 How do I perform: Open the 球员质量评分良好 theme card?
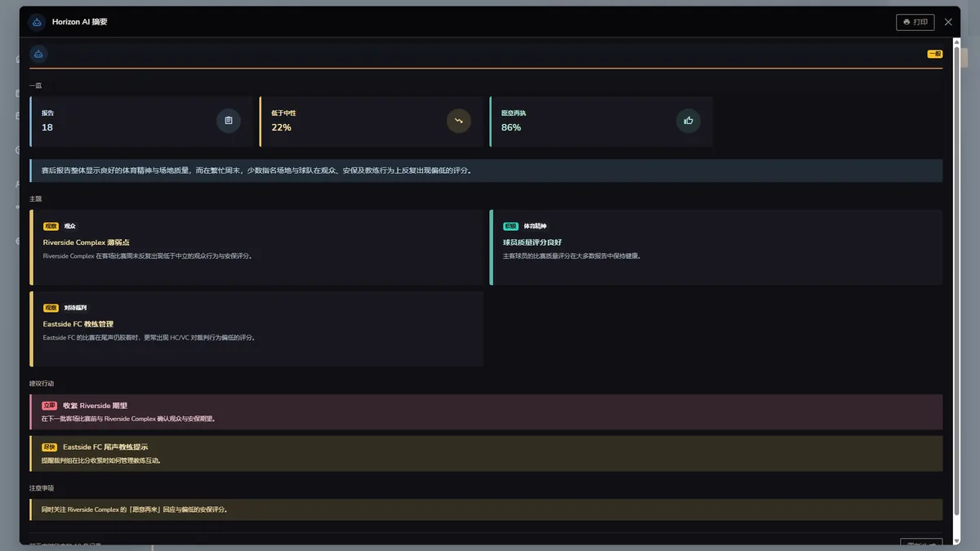click(716, 247)
